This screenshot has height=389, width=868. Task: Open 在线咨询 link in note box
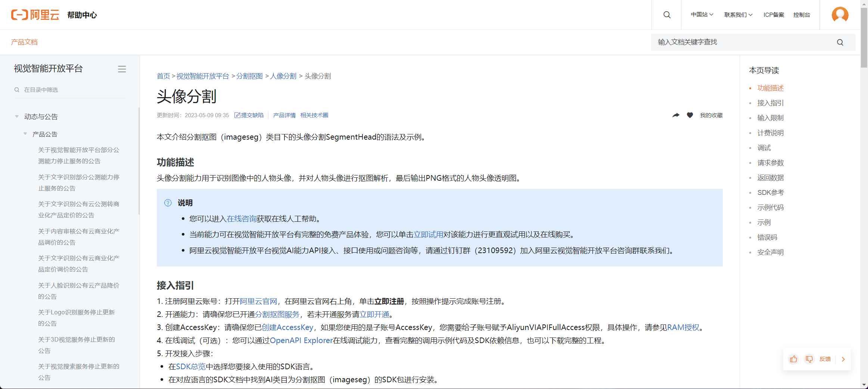coord(241,219)
